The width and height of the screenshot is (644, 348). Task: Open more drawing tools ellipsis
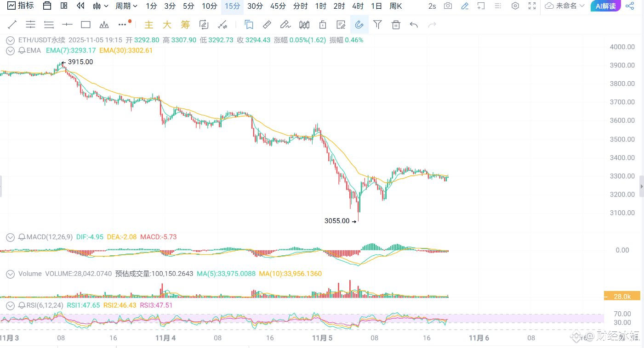122,24
